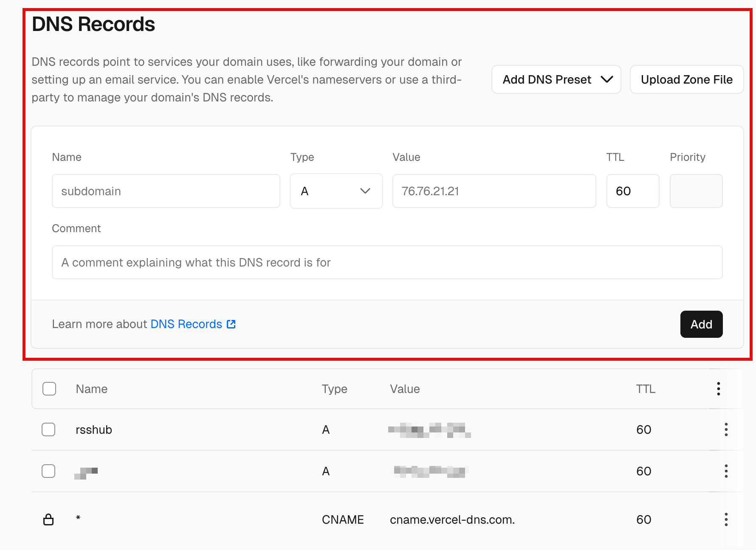Check the rsshub record checkbox
The height and width of the screenshot is (550, 756).
(48, 429)
